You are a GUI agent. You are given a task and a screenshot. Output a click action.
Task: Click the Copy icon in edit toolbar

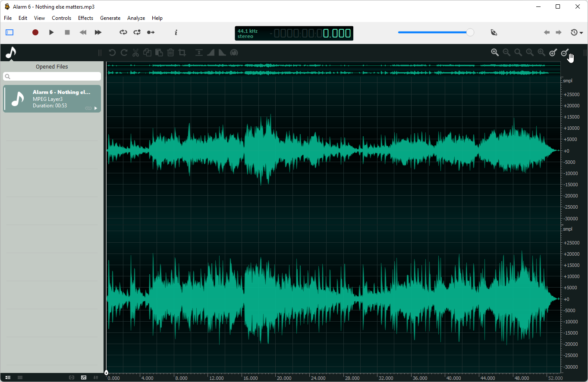tap(147, 53)
